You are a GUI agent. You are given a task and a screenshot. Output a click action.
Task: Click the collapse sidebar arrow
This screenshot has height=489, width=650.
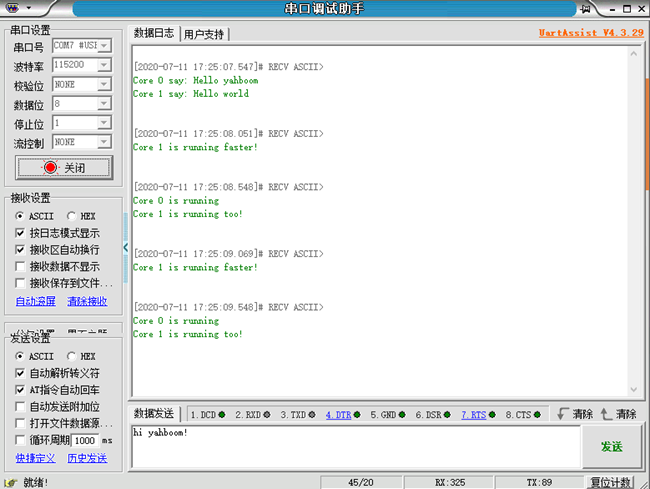click(x=126, y=248)
